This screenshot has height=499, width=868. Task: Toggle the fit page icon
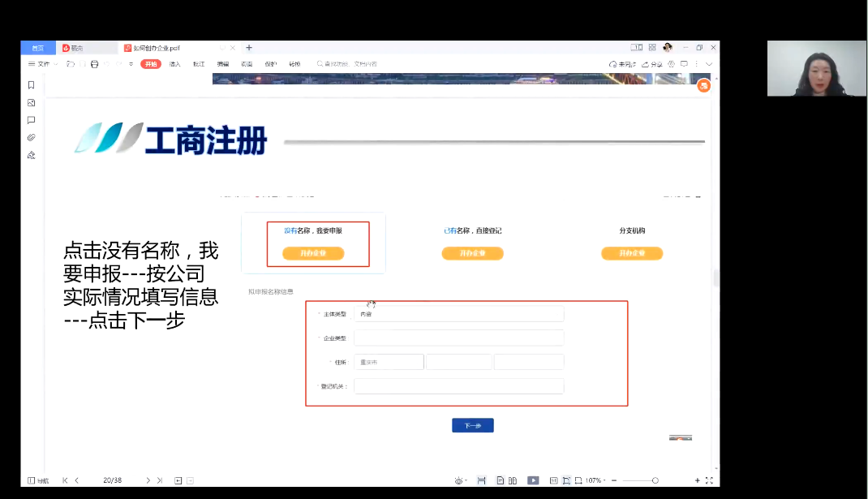coord(566,480)
